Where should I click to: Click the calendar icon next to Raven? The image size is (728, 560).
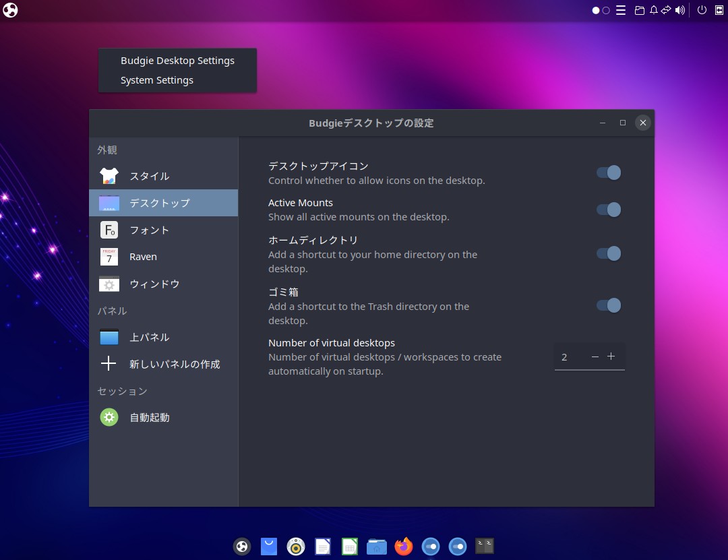[x=109, y=257]
